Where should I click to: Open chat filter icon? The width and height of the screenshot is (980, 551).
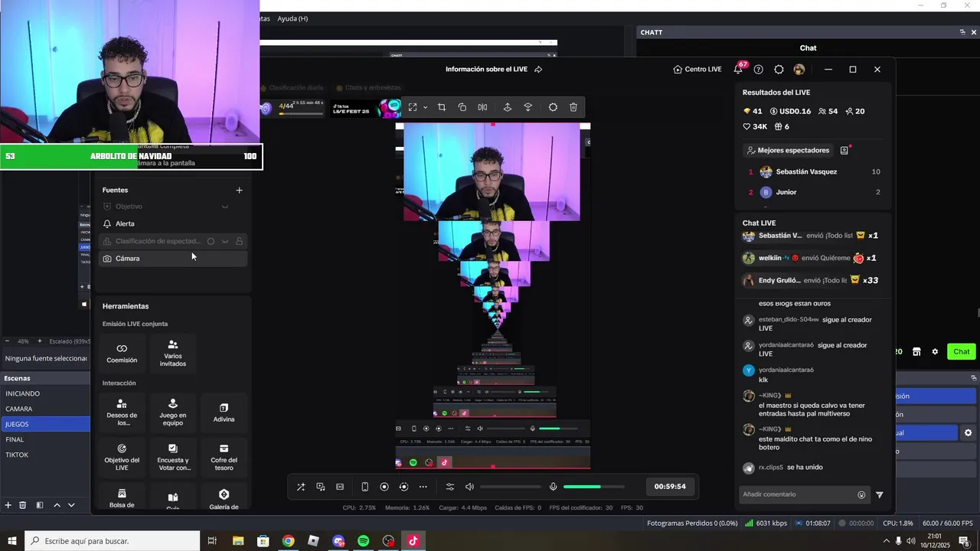[x=879, y=495]
